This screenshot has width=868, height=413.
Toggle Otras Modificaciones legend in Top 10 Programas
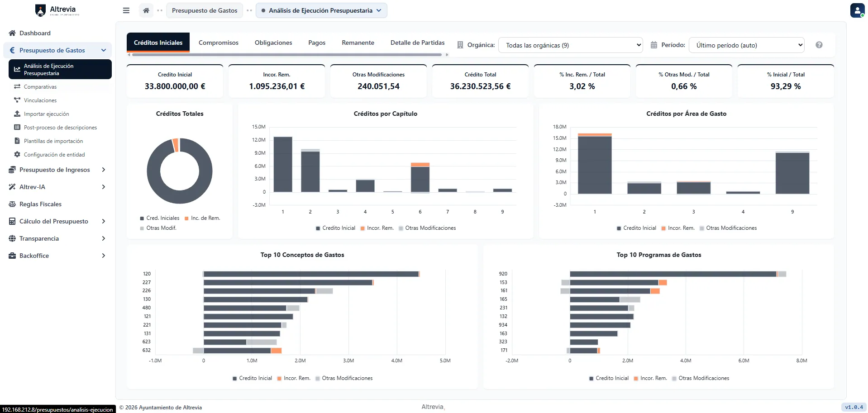point(701,378)
